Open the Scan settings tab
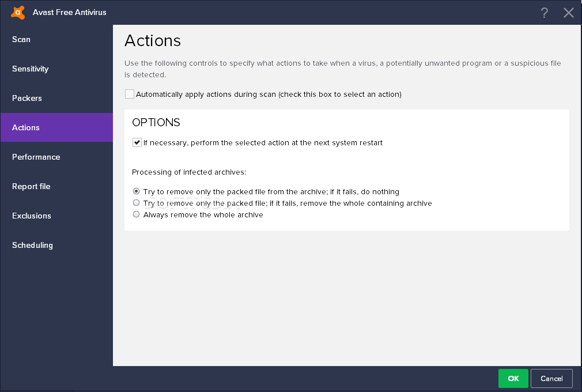Screen dimensions: 582x392 click(x=21, y=39)
